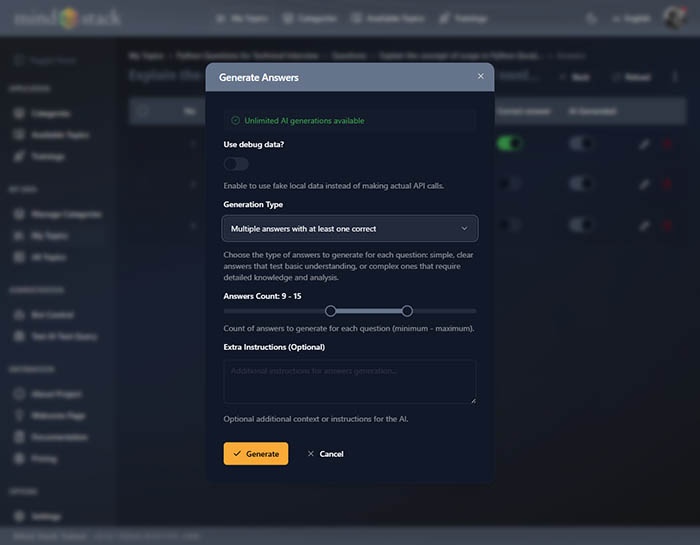Open Settings in the sidebar
The image size is (700, 545).
point(38,516)
